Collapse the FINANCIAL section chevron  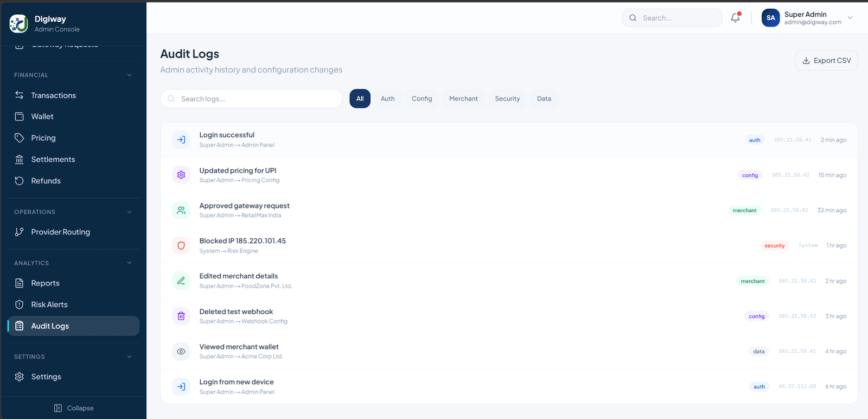click(129, 75)
